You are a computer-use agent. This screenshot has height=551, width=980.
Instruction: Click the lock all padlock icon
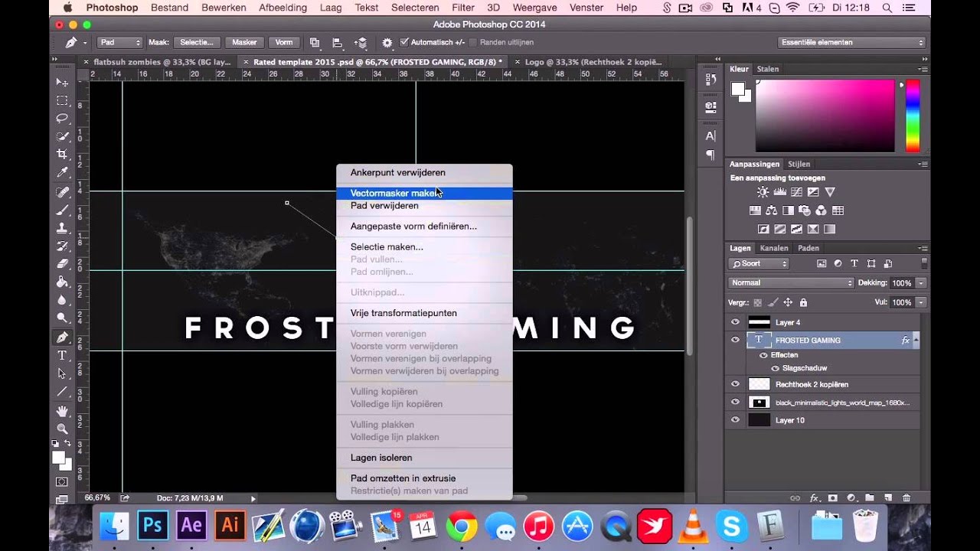(805, 302)
